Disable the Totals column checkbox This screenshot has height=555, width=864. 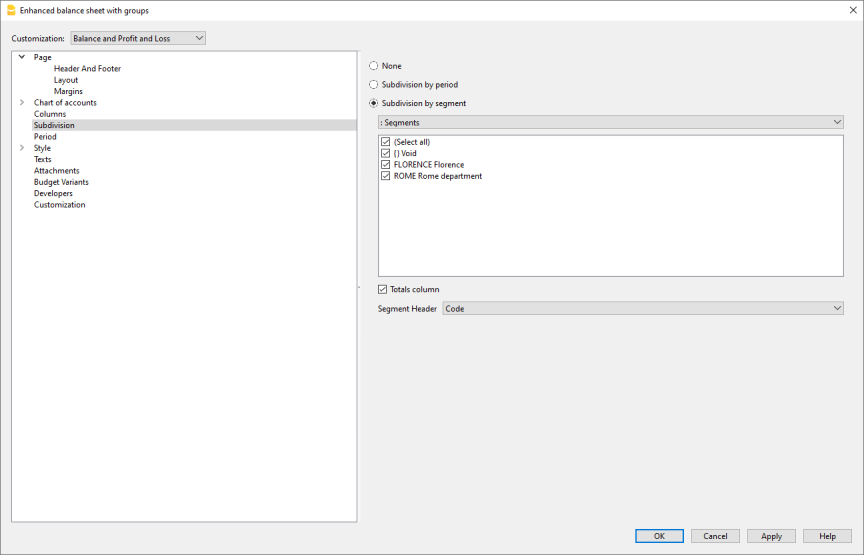383,290
